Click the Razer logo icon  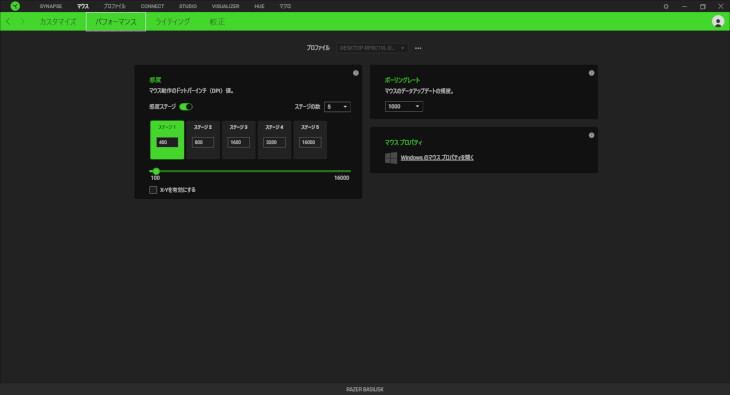[15, 6]
